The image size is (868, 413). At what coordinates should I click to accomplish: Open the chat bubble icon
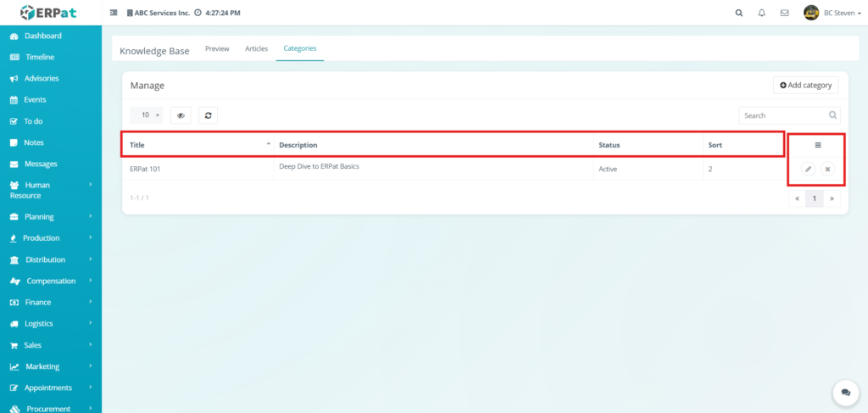point(845,393)
